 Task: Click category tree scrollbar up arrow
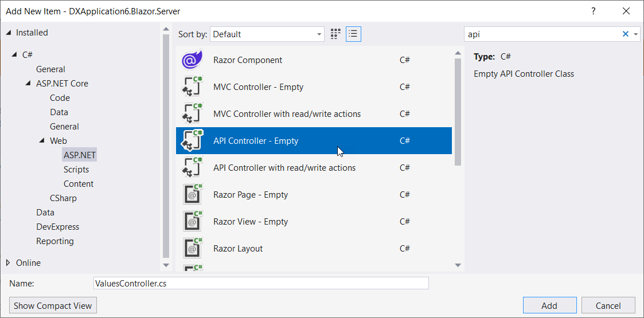coord(166,29)
